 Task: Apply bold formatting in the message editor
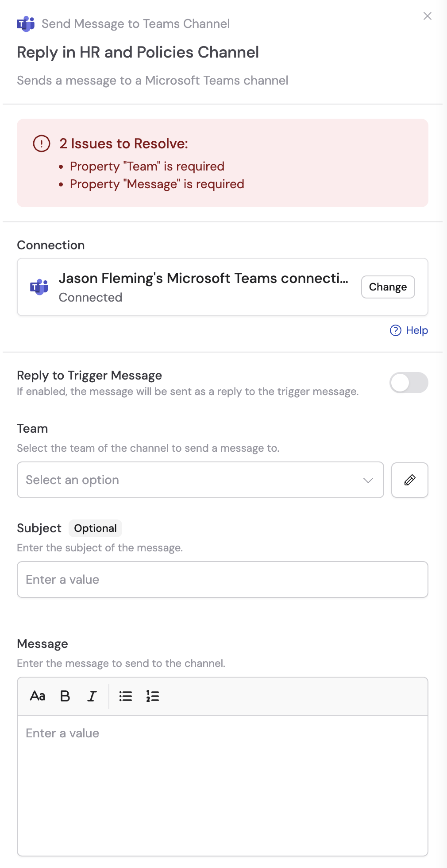coord(65,696)
